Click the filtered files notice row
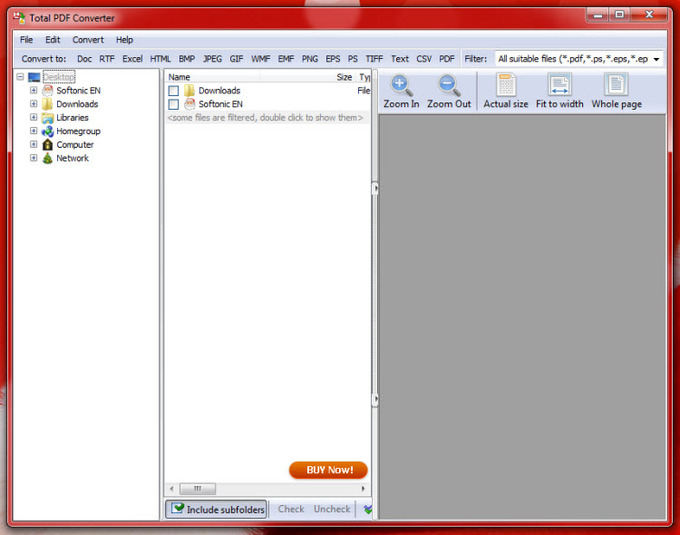This screenshot has height=535, width=680. (x=267, y=117)
